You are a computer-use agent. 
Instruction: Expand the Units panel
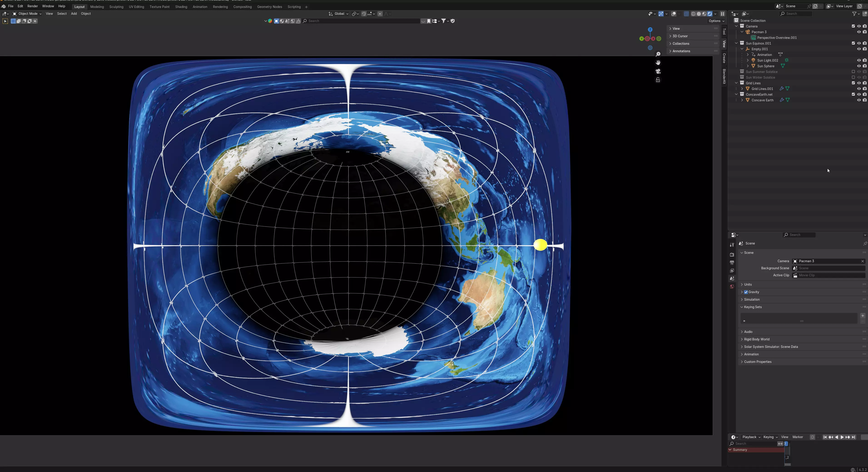click(x=748, y=285)
